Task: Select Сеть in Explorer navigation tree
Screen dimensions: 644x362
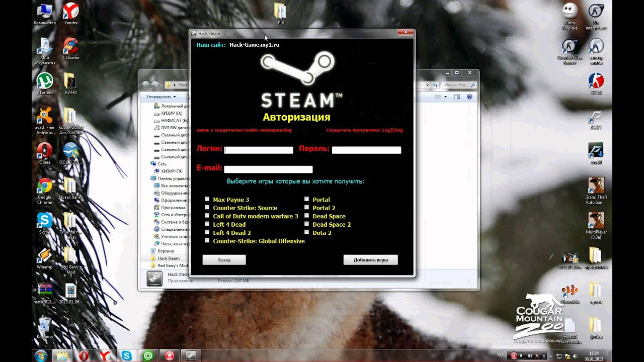Action: coord(158,164)
